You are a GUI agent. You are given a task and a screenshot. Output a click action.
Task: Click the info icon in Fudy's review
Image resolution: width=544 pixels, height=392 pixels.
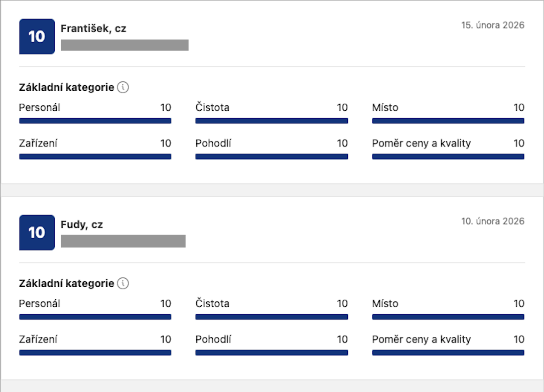pyautogui.click(x=123, y=283)
